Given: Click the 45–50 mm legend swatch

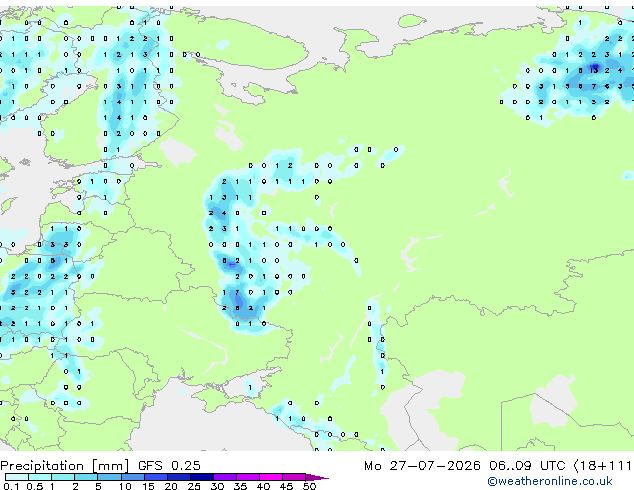Looking at the screenshot, I should coord(294,477).
